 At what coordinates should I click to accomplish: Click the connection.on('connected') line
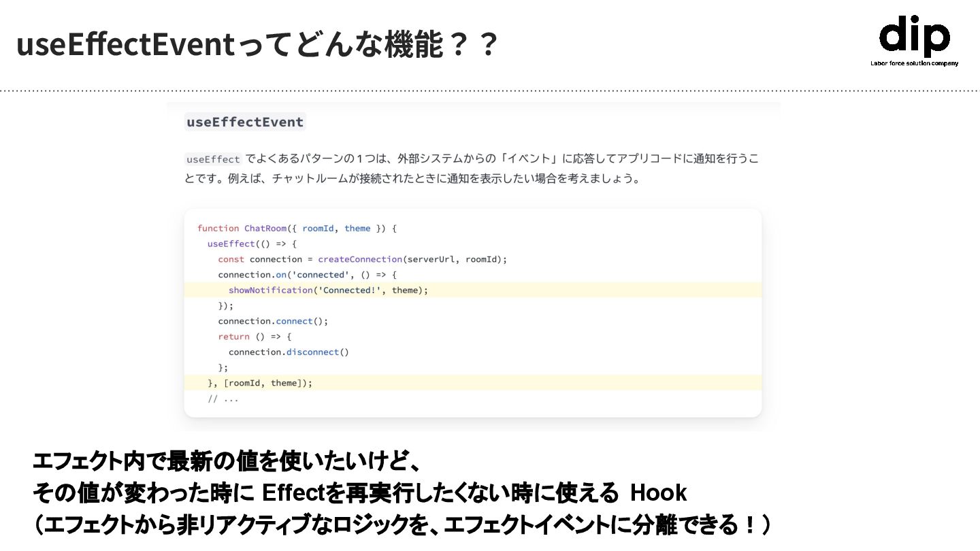307,275
